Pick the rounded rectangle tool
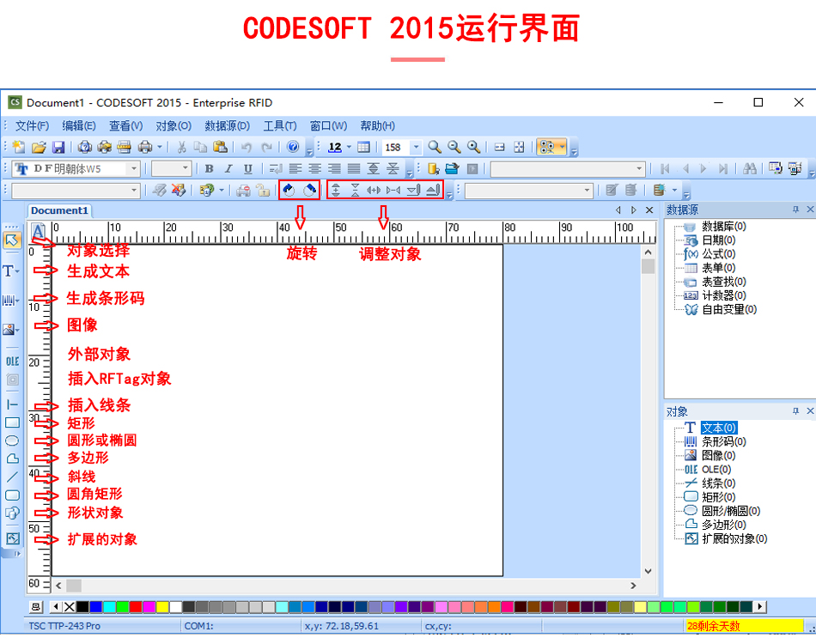This screenshot has width=816, height=644. pos(13,495)
